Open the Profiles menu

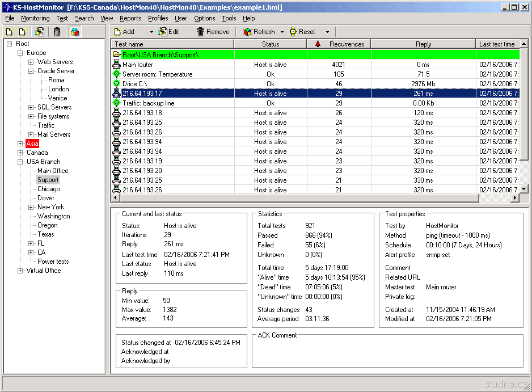(x=158, y=18)
